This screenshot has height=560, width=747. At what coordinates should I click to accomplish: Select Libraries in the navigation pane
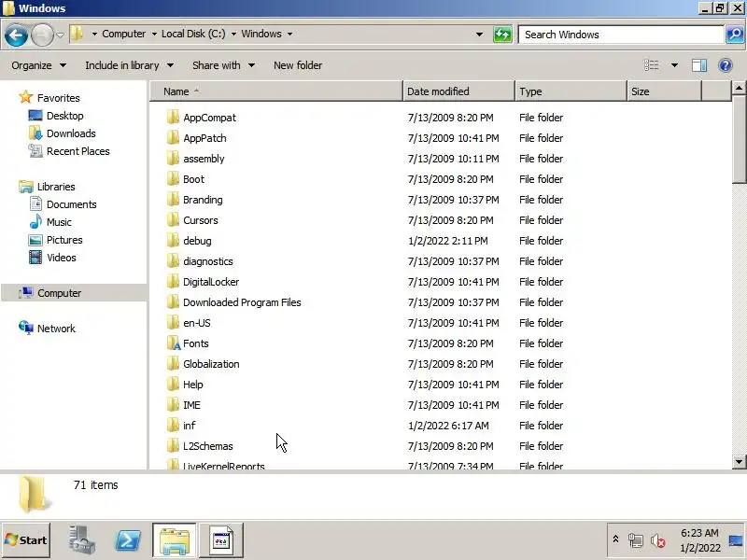[x=56, y=187]
